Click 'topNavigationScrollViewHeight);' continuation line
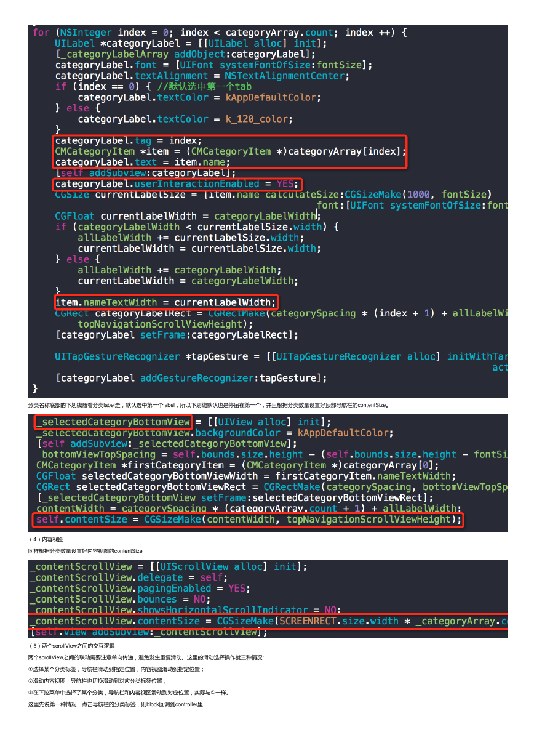This screenshot has height=756, width=534. tap(165, 324)
